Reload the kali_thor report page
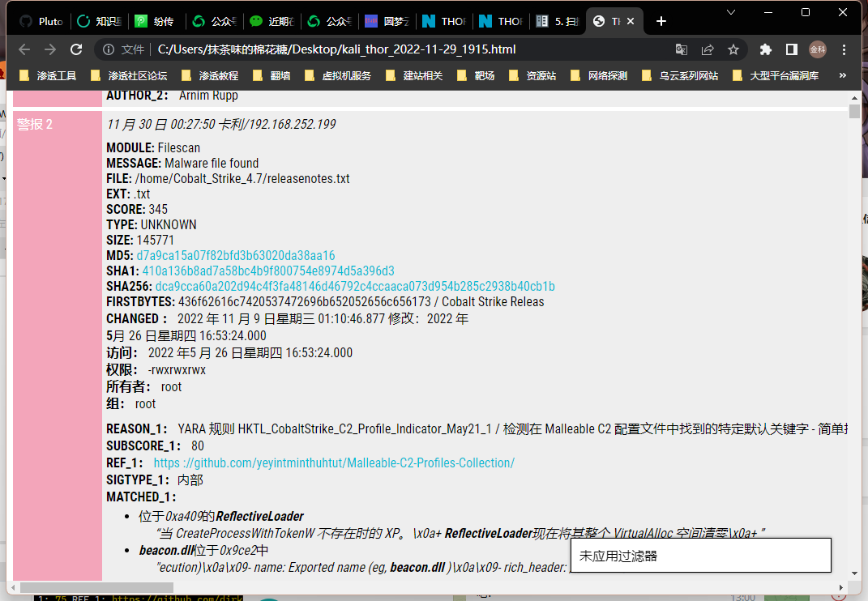This screenshot has width=868, height=601. pyautogui.click(x=76, y=49)
